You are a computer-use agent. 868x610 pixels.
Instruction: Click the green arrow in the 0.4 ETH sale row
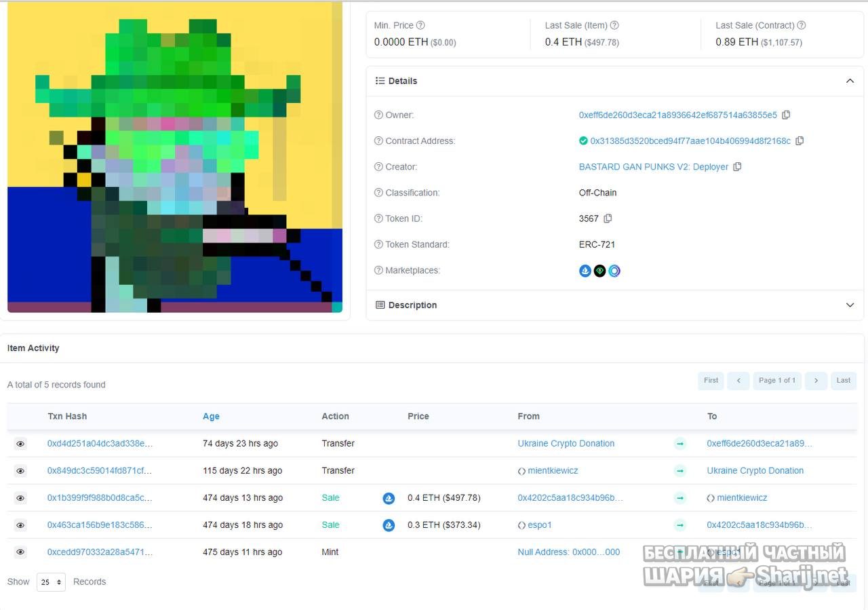pyautogui.click(x=680, y=498)
